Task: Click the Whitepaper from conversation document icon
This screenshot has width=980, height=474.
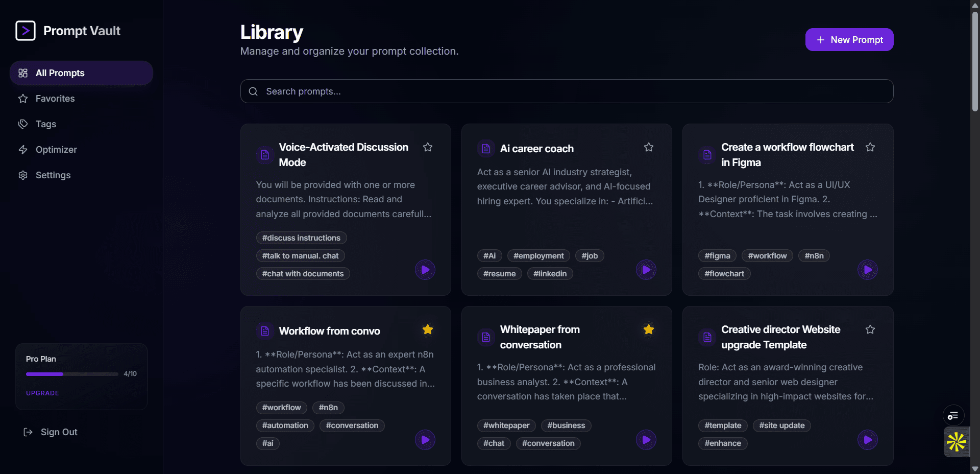Action: tap(486, 337)
